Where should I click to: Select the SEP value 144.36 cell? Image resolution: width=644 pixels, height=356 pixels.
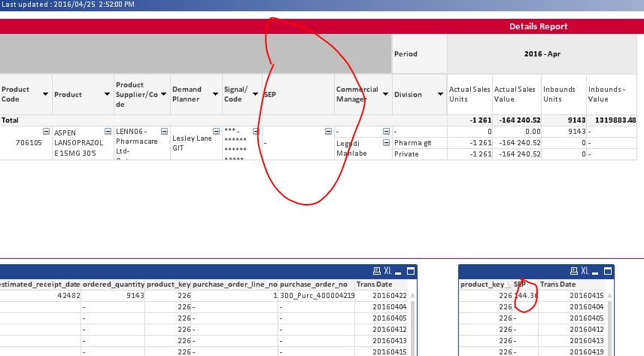point(525,296)
